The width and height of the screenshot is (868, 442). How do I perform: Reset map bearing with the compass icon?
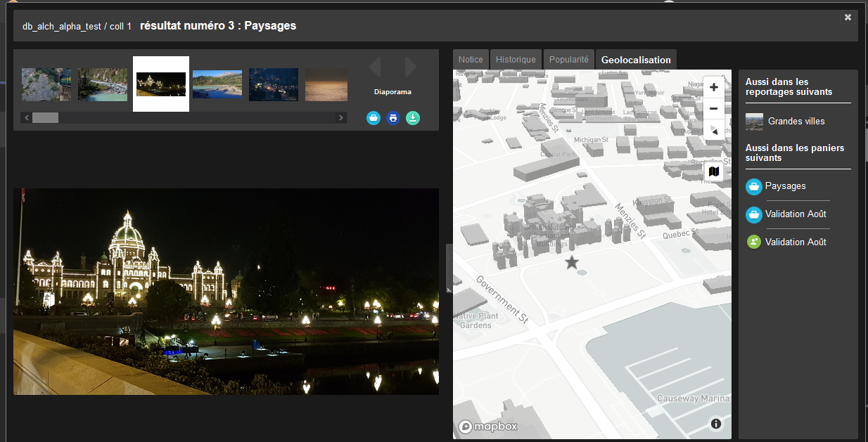coord(713,131)
